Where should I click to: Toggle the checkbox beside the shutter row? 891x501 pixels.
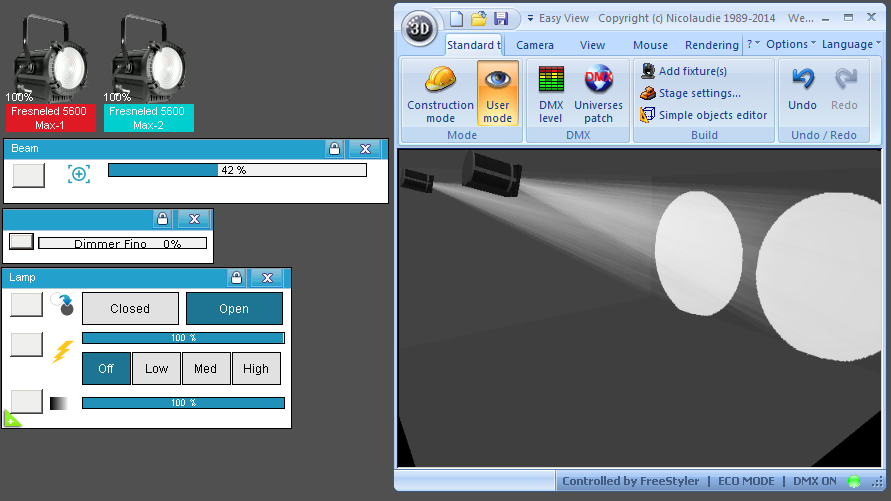(x=27, y=304)
